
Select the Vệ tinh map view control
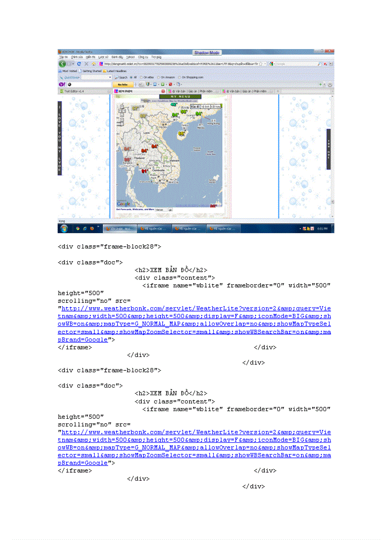tap(205, 106)
